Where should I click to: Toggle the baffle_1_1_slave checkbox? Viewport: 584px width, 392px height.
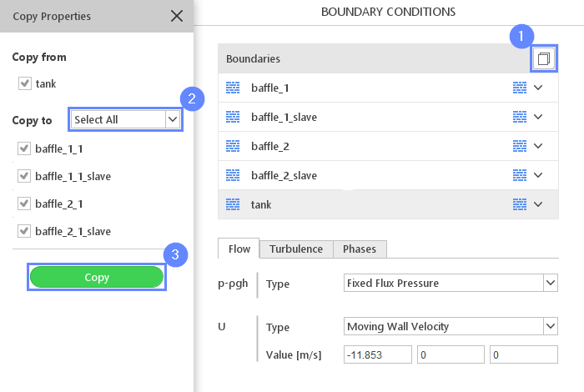(24, 176)
